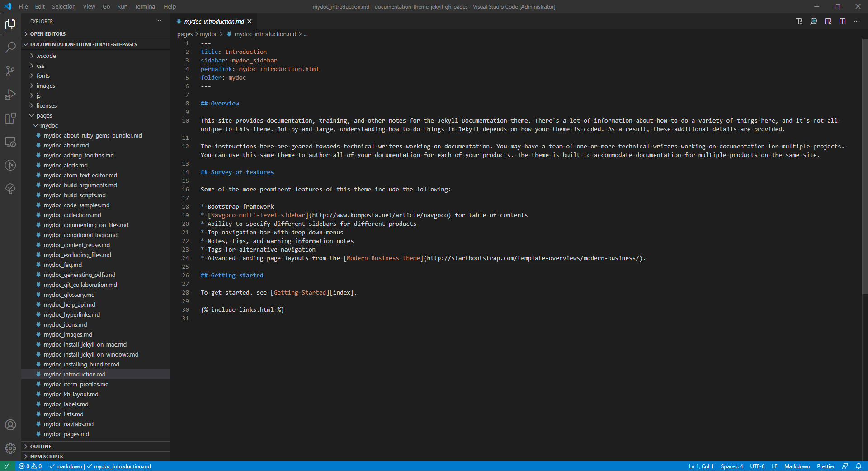Collapse the DOCUMENTATION-THEME-JEKYLL-GH-PAGES section
The image size is (868, 471).
click(96, 44)
